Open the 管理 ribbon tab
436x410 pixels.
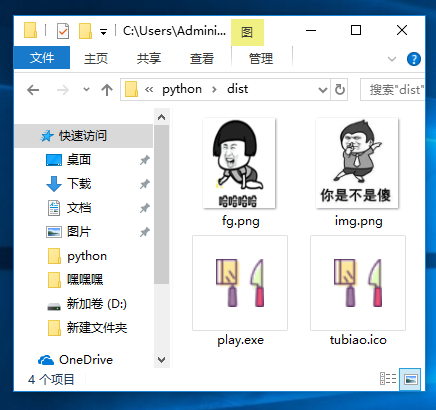point(261,59)
